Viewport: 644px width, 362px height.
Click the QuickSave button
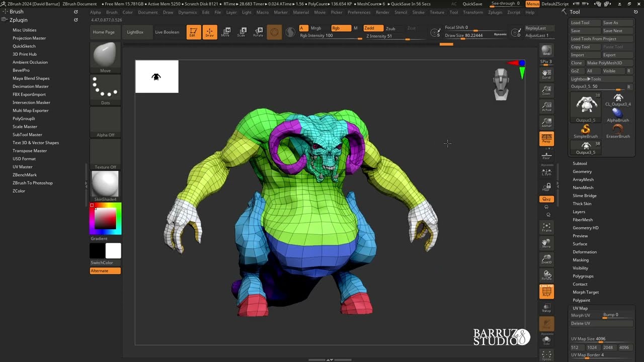472,4
